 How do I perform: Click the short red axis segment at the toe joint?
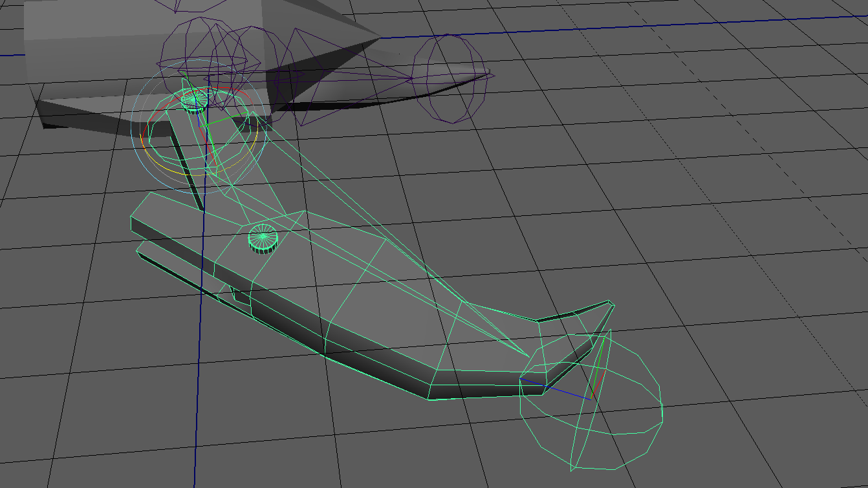point(600,382)
